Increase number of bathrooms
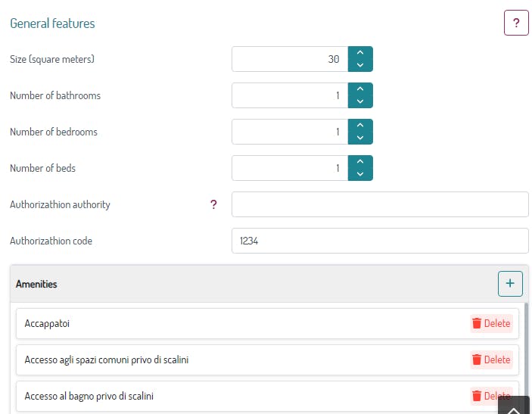This screenshot has height=414, width=532. click(360, 89)
